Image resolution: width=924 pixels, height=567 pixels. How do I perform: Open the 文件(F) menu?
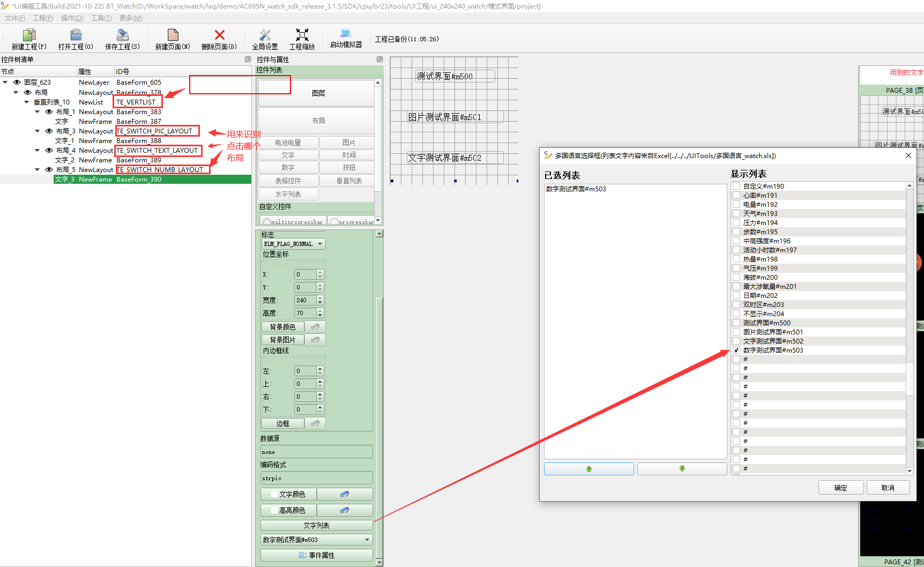14,18
